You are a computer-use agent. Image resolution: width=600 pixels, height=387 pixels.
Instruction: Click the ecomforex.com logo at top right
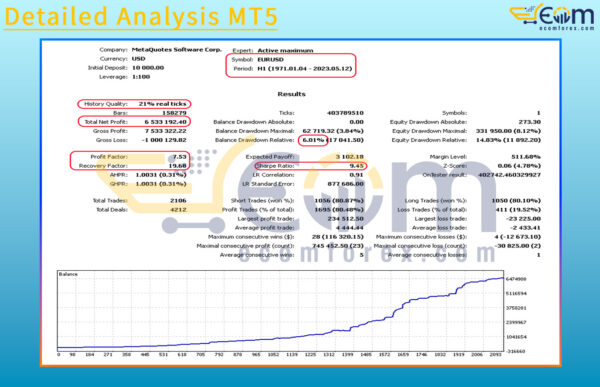(x=553, y=17)
